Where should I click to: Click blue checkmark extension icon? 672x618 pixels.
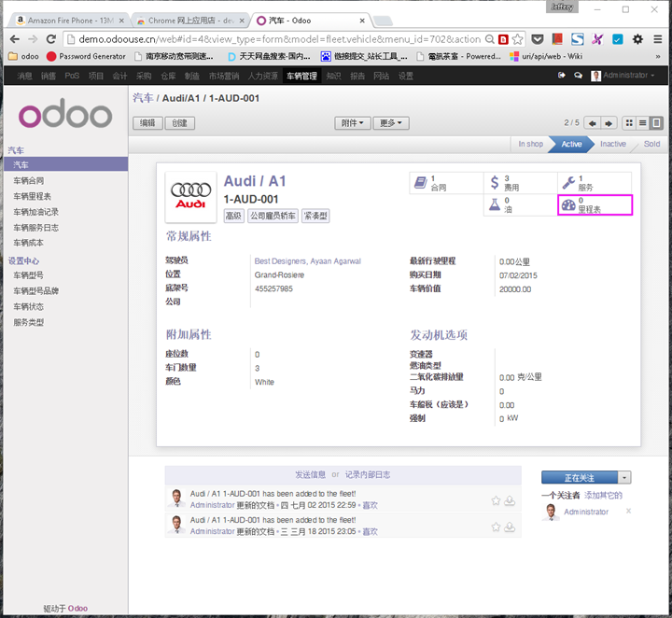tap(617, 39)
